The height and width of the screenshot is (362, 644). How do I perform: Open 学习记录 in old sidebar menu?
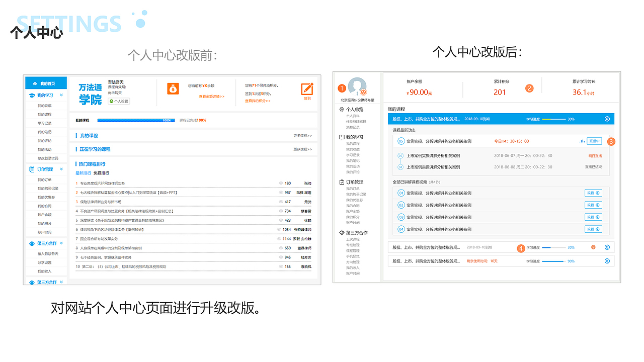tap(44, 123)
